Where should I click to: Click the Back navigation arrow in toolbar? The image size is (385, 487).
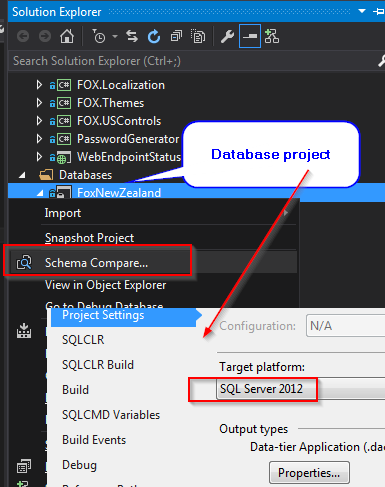tap(23, 36)
